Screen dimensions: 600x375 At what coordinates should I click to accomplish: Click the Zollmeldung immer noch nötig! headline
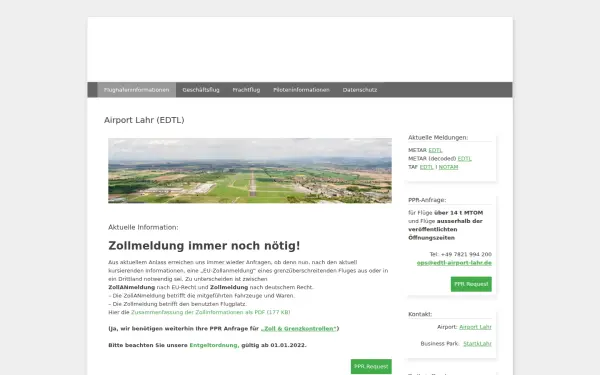click(x=204, y=246)
